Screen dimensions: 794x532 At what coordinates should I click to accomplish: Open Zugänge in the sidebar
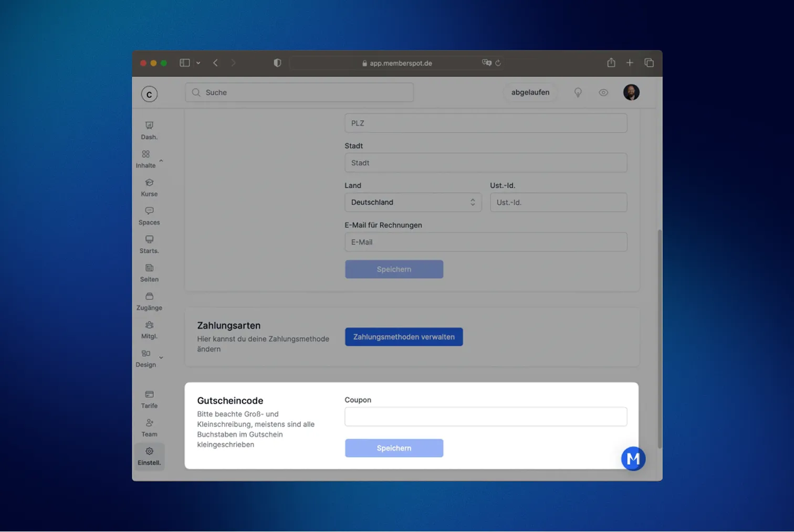tap(149, 301)
